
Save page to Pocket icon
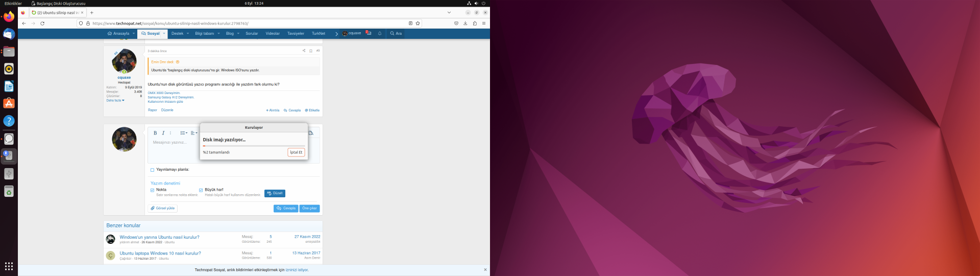(456, 23)
